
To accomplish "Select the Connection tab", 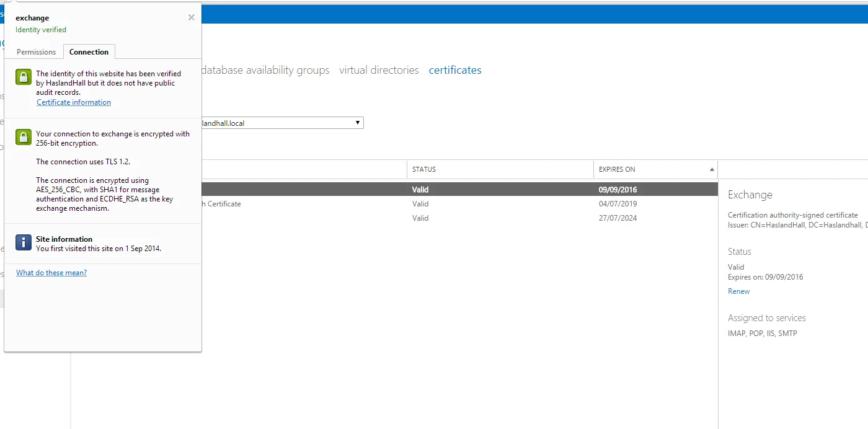I will (89, 52).
